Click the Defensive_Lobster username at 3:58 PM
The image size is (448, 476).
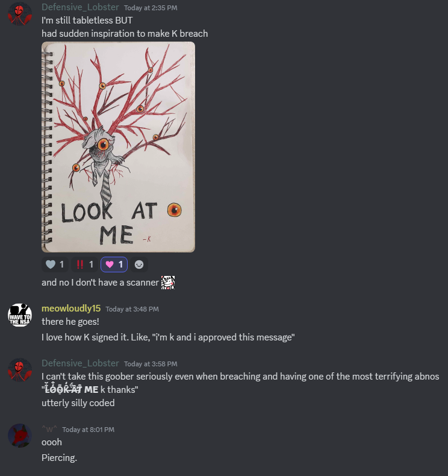[x=80, y=363]
